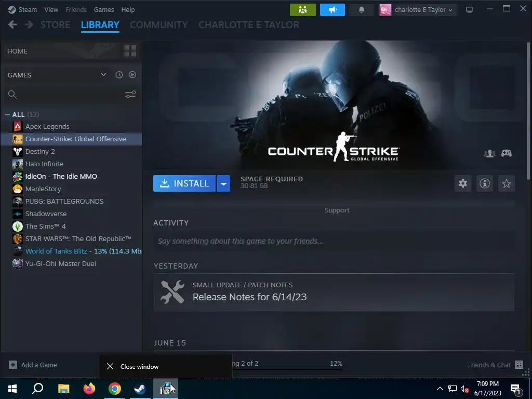Select World of Tanks Blitz entry
Image resolution: width=532 pixels, height=399 pixels.
(71, 251)
